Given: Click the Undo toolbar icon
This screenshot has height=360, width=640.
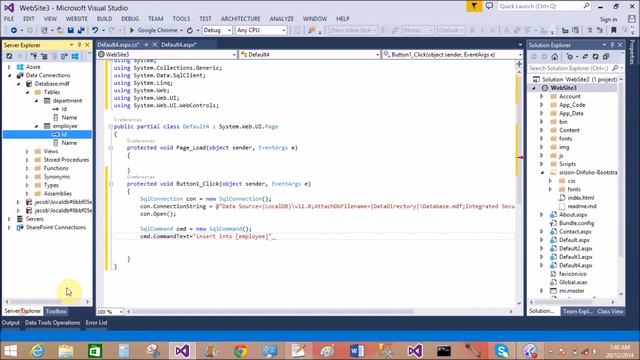Looking at the screenshot, I should click(95, 30).
